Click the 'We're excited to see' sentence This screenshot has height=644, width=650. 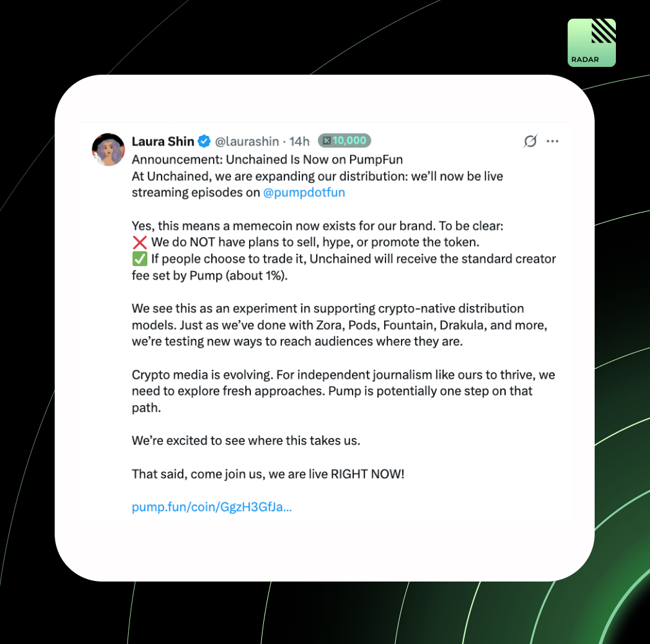click(x=246, y=440)
